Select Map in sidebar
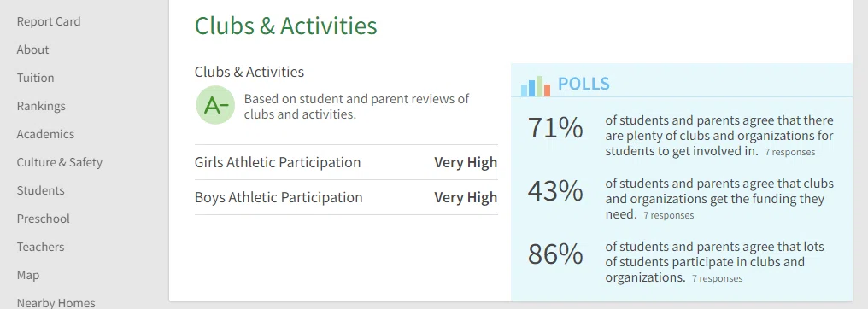The width and height of the screenshot is (868, 309). [x=27, y=275]
